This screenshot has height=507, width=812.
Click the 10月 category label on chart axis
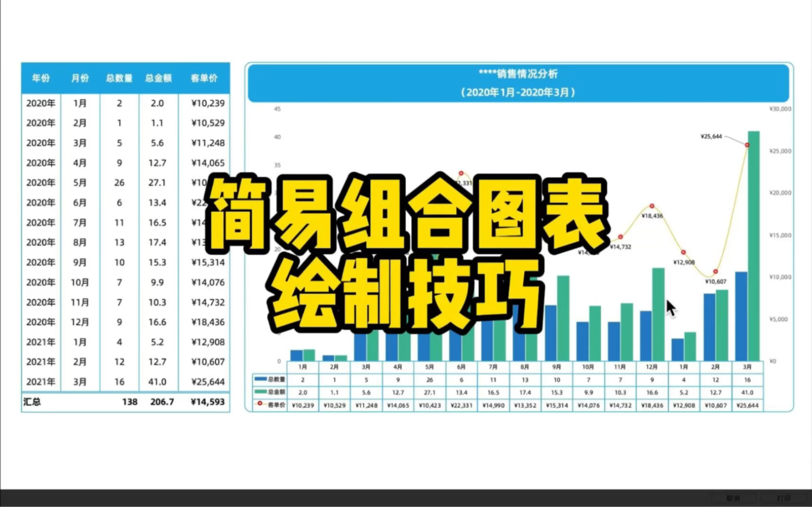point(588,367)
